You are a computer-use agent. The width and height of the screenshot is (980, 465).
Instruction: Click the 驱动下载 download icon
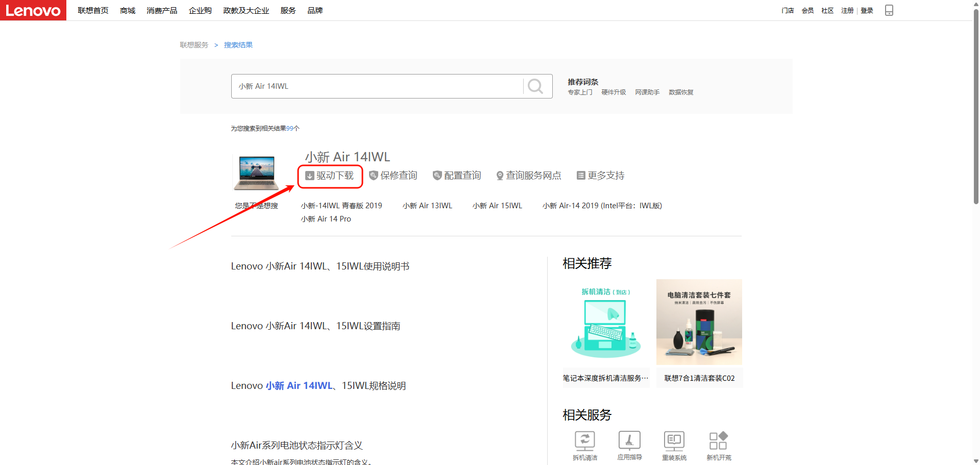(309, 176)
